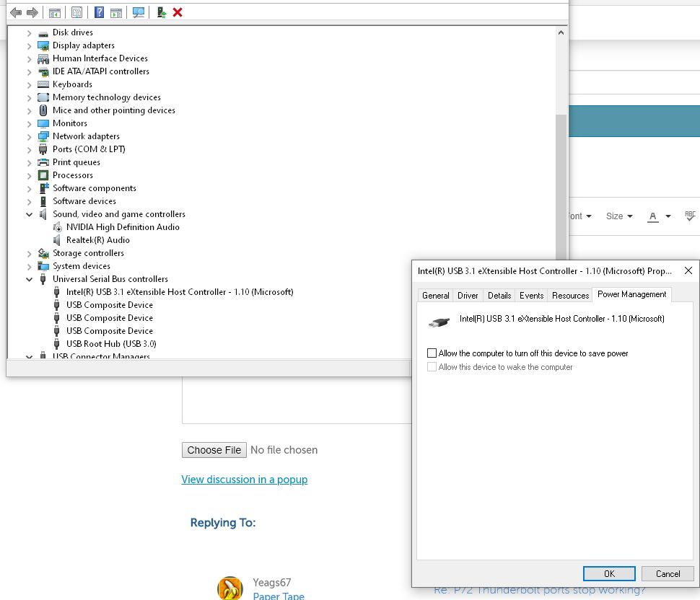Click the spell check ABC icon

click(690, 216)
